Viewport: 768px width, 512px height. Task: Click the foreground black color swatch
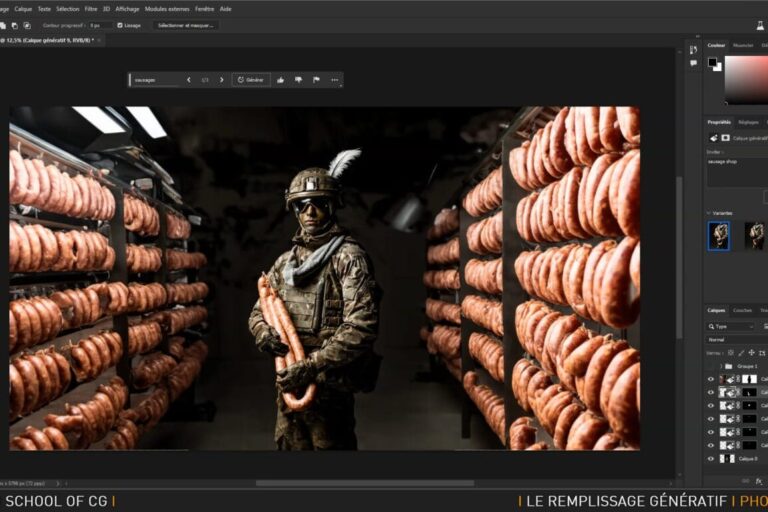point(712,62)
